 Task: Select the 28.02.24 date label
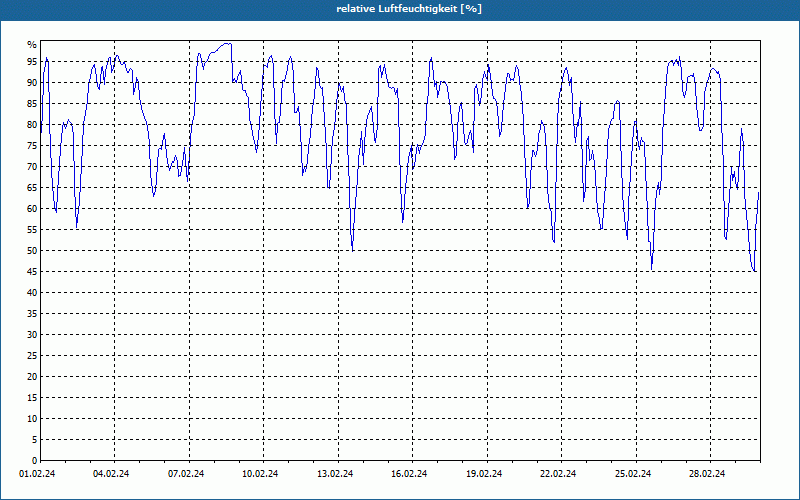[x=707, y=474]
